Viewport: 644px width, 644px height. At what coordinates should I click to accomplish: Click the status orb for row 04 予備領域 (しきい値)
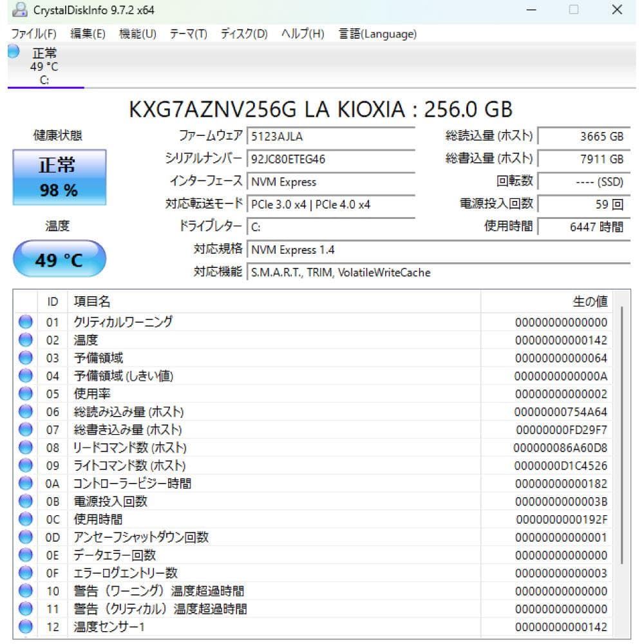tap(26, 375)
